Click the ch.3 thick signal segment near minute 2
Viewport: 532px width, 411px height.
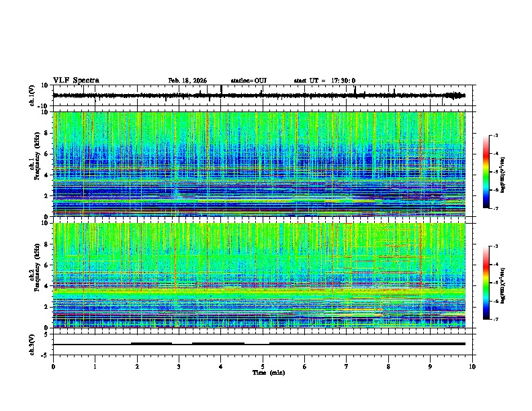pos(151,344)
